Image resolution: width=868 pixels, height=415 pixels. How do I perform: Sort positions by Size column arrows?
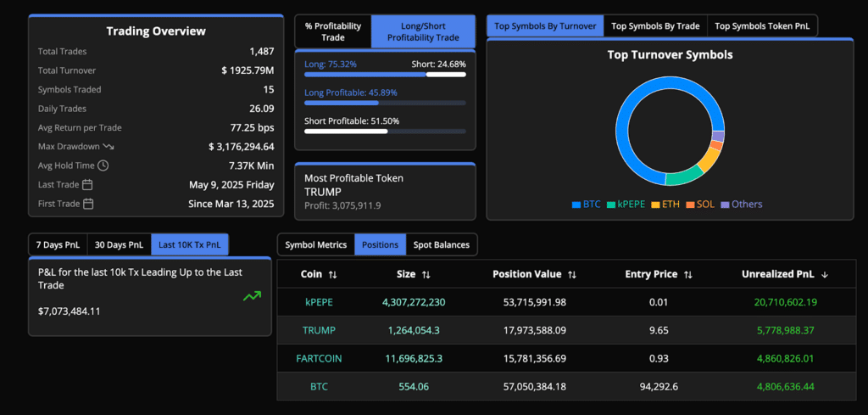pos(426,275)
